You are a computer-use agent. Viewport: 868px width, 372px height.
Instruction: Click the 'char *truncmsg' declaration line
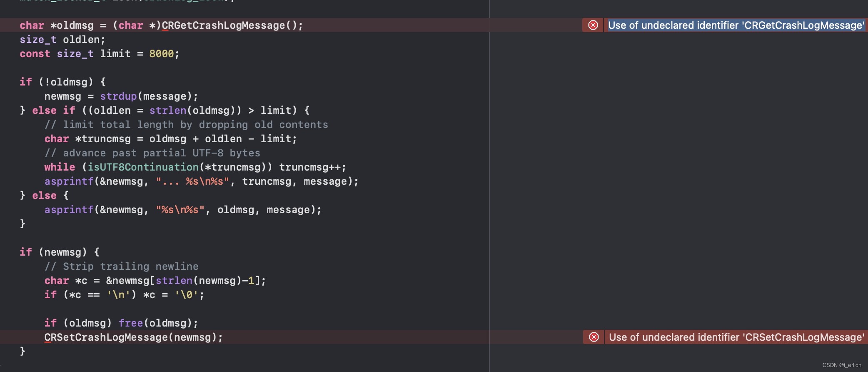click(171, 139)
